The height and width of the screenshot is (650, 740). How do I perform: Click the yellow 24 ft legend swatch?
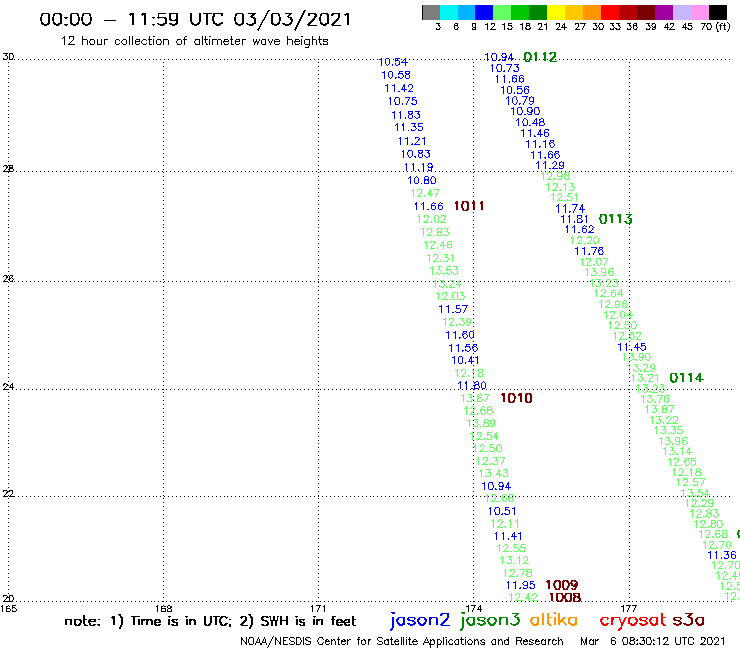click(x=556, y=12)
